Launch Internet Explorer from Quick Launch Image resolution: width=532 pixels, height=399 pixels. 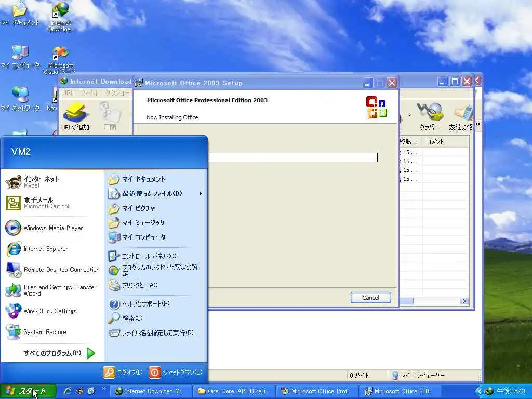tap(68, 391)
